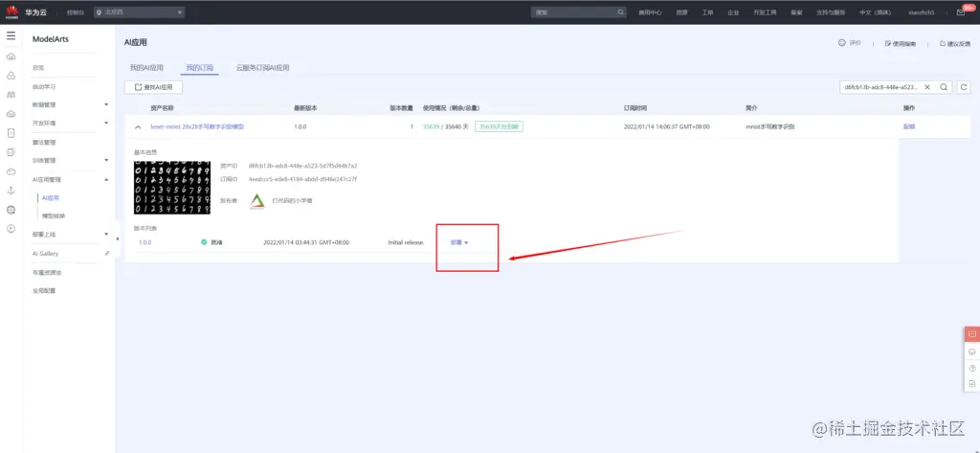Open 备案 in the top navigation
The image size is (980, 453).
796,12
